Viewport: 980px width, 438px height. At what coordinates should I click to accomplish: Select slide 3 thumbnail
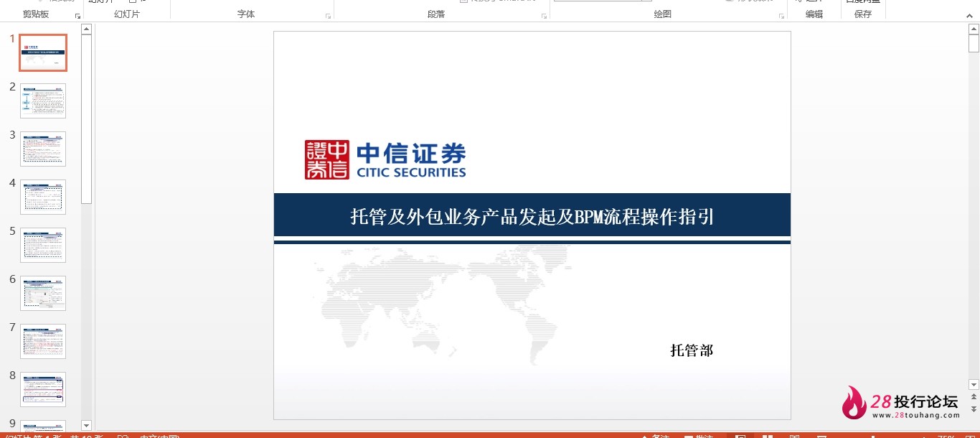coord(43,149)
